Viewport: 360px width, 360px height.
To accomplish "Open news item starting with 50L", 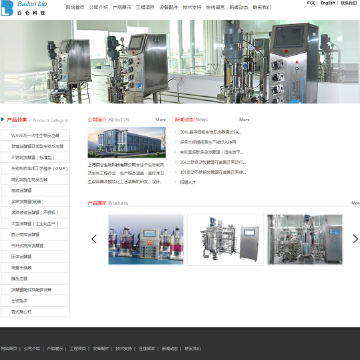I will coord(210,132).
